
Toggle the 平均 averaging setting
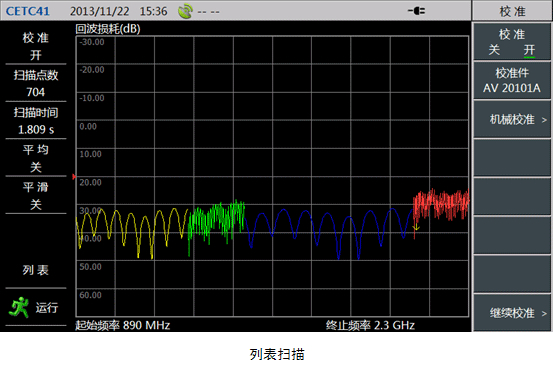(36, 158)
